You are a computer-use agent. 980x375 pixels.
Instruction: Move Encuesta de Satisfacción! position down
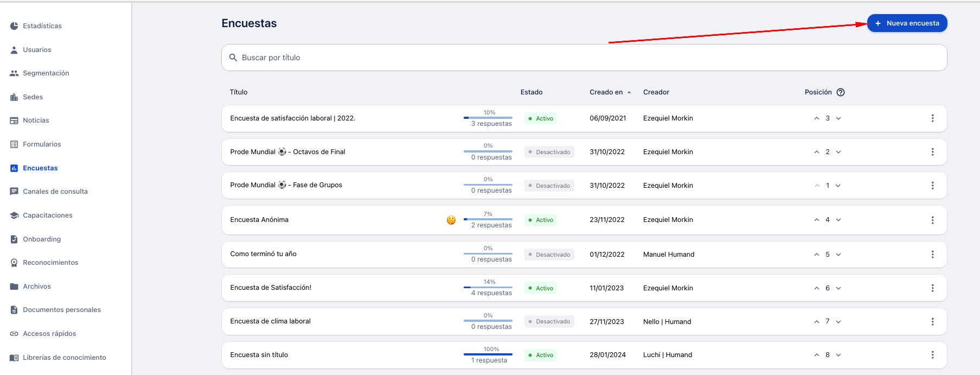coord(838,289)
